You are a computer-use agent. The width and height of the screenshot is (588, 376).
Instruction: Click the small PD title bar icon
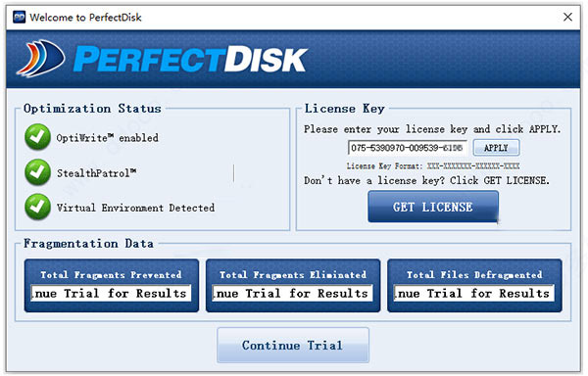[20, 17]
